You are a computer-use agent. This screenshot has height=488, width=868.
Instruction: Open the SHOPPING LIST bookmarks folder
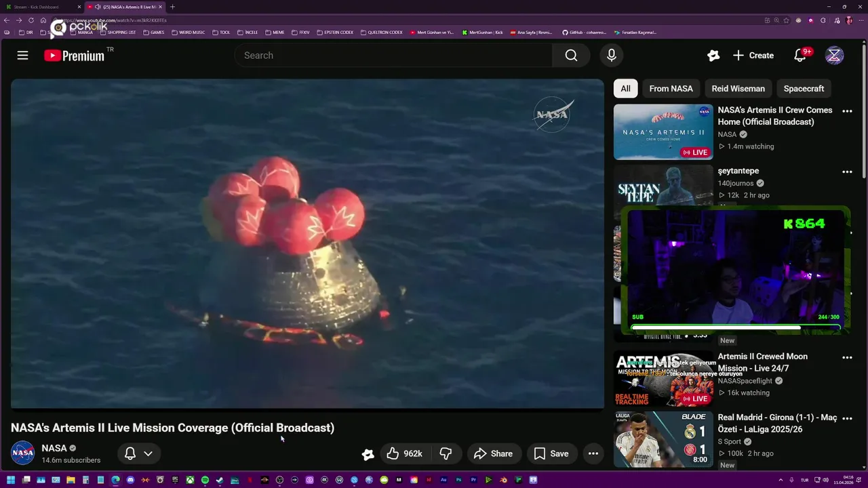[x=118, y=32]
